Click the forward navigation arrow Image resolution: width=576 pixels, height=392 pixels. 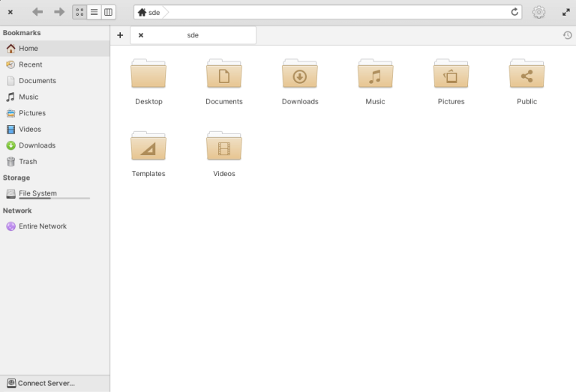(x=59, y=12)
